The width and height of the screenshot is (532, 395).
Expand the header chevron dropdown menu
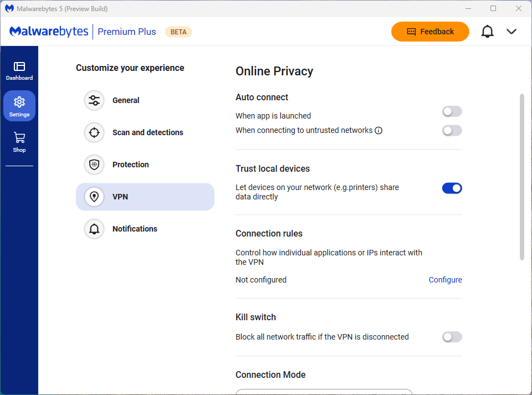(x=511, y=32)
